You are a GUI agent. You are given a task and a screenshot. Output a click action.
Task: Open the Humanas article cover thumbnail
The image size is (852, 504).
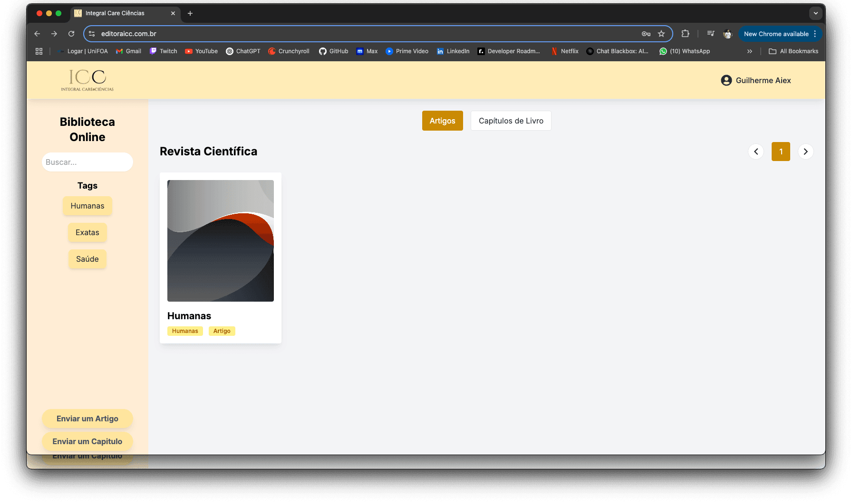click(x=220, y=240)
